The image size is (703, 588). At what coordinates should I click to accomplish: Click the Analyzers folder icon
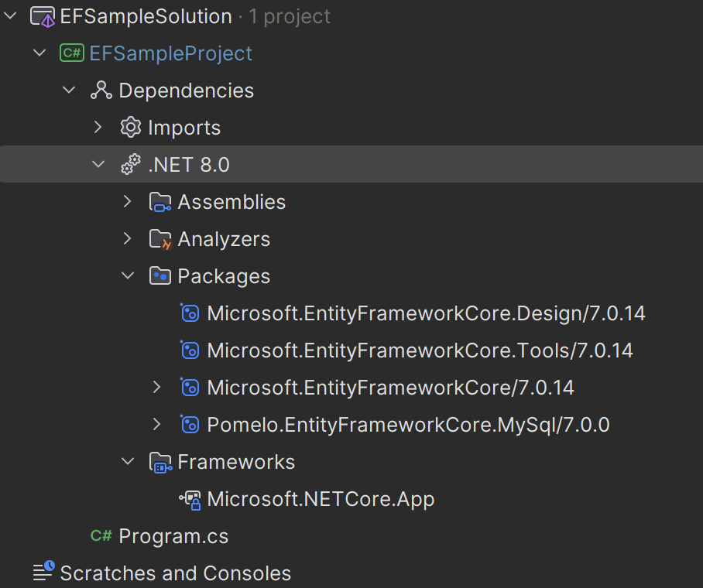tap(160, 239)
